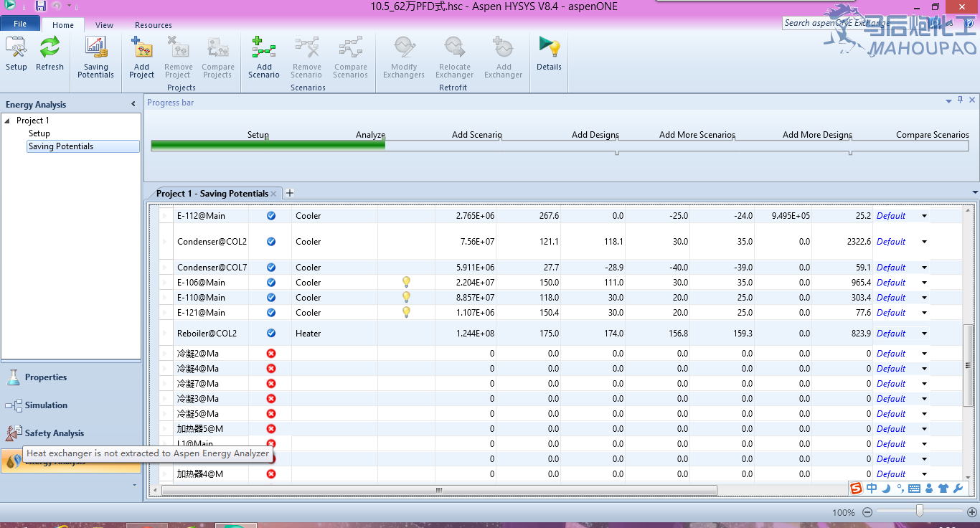Collapse Project 1 tree node
Image resolution: width=980 pixels, height=528 pixels.
click(x=8, y=121)
